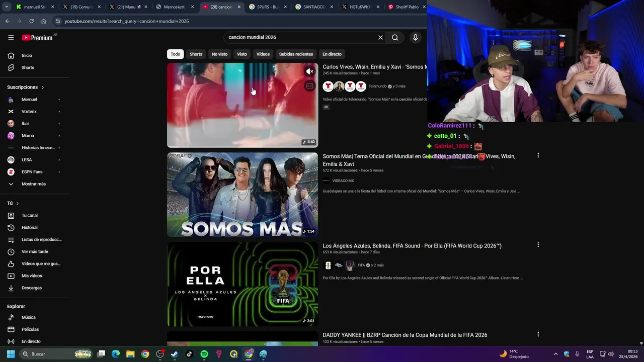Screen dimensions: 644x362
Task: Open the Telemundo channel name link
Action: point(377,86)
